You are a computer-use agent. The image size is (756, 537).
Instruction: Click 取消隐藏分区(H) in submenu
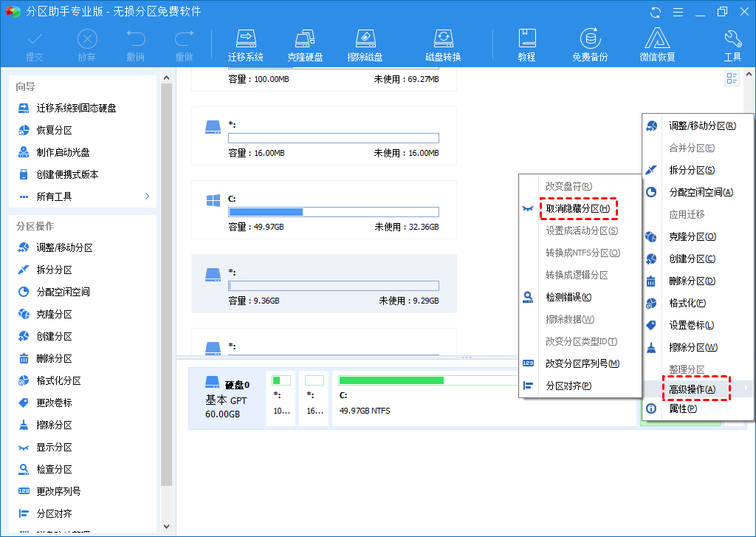pyautogui.click(x=580, y=208)
